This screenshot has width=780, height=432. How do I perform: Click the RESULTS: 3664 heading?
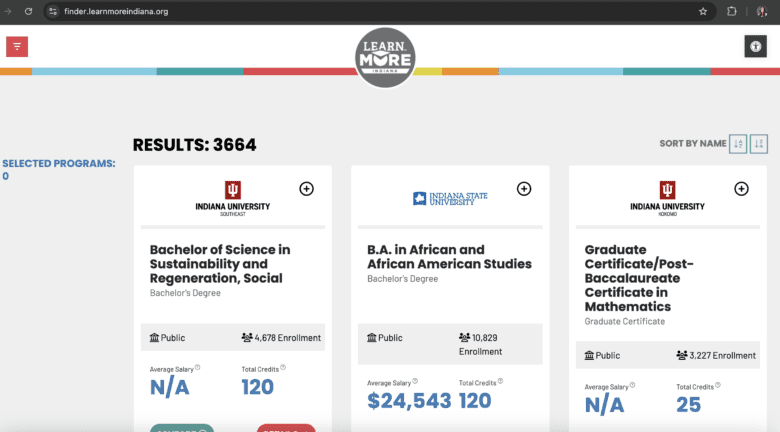(195, 145)
